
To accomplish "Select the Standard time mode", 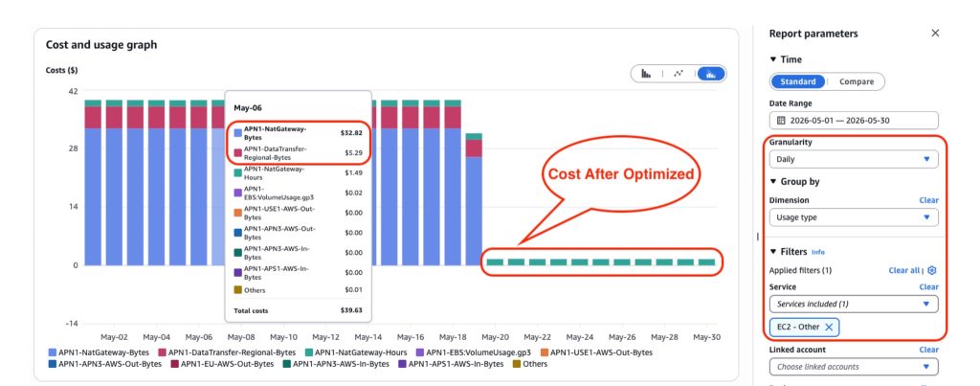I will (x=797, y=82).
